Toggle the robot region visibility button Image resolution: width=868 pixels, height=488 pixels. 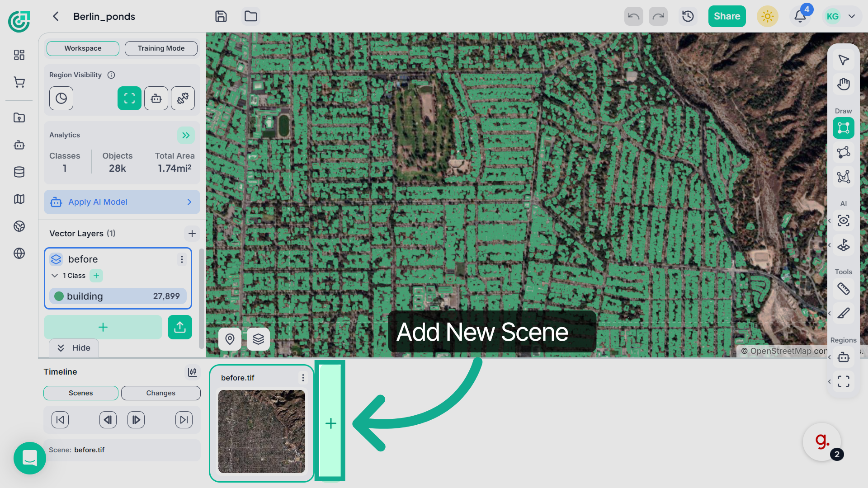click(x=156, y=99)
